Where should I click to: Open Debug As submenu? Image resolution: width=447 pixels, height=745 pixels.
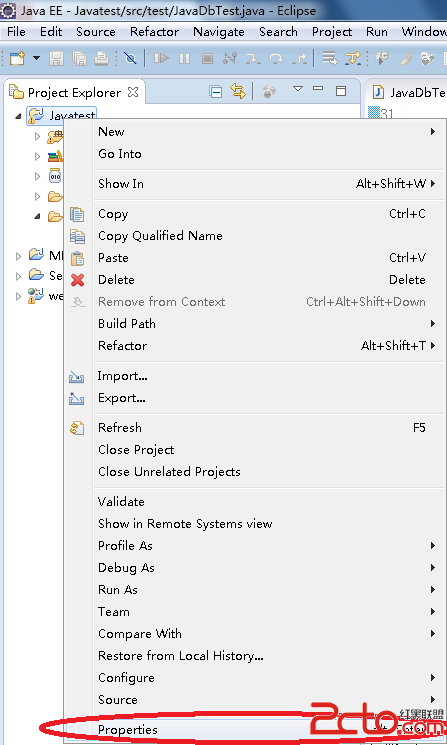(x=254, y=568)
